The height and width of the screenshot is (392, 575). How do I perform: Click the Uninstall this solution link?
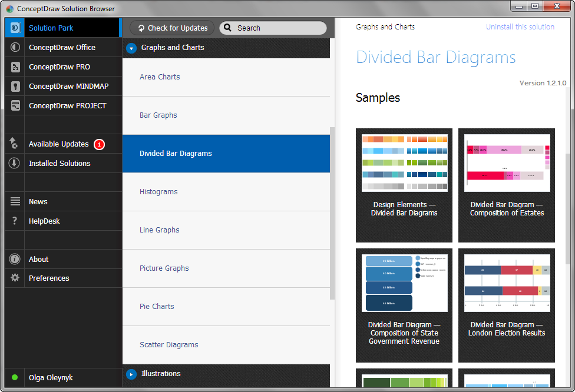tap(520, 26)
